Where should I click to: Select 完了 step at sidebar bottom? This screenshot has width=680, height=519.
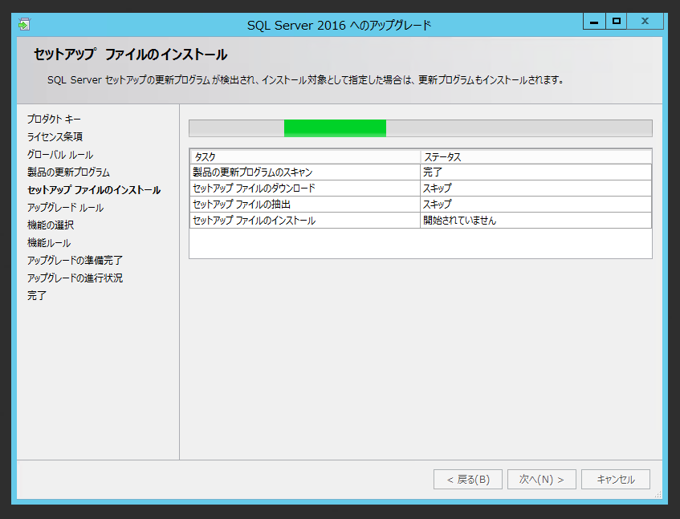coord(36,296)
